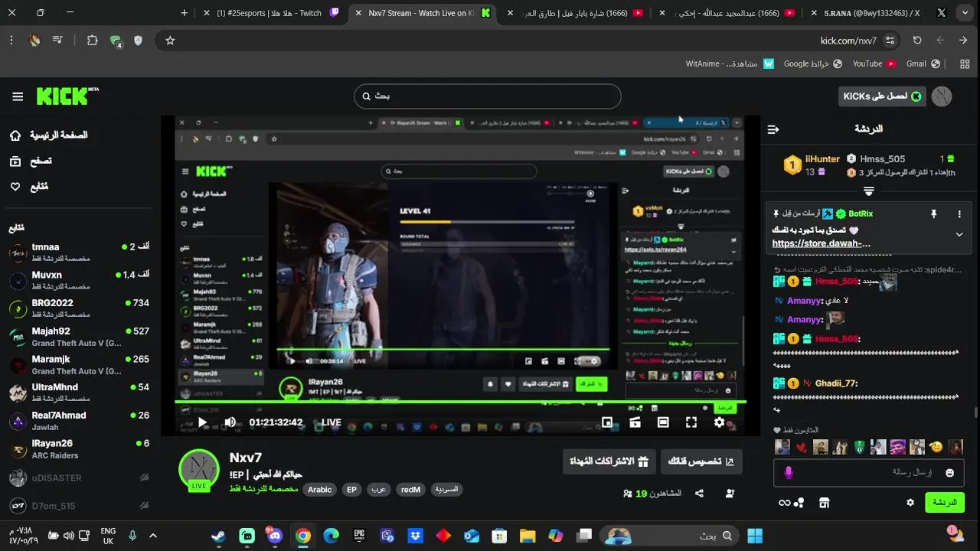Image resolution: width=980 pixels, height=551 pixels.
Task: Unpin the BotRix pinned message
Action: coord(933,214)
